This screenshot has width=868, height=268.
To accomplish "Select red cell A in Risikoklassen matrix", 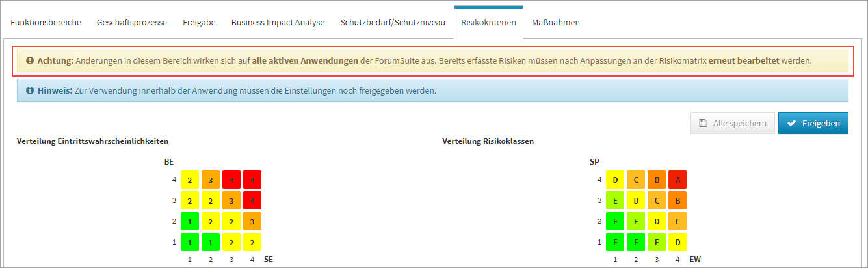I will (677, 180).
